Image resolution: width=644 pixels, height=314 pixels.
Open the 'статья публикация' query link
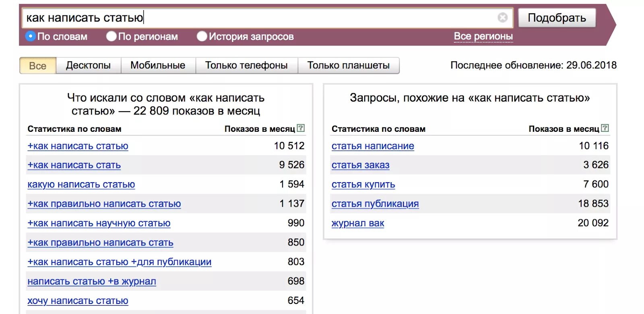point(375,204)
